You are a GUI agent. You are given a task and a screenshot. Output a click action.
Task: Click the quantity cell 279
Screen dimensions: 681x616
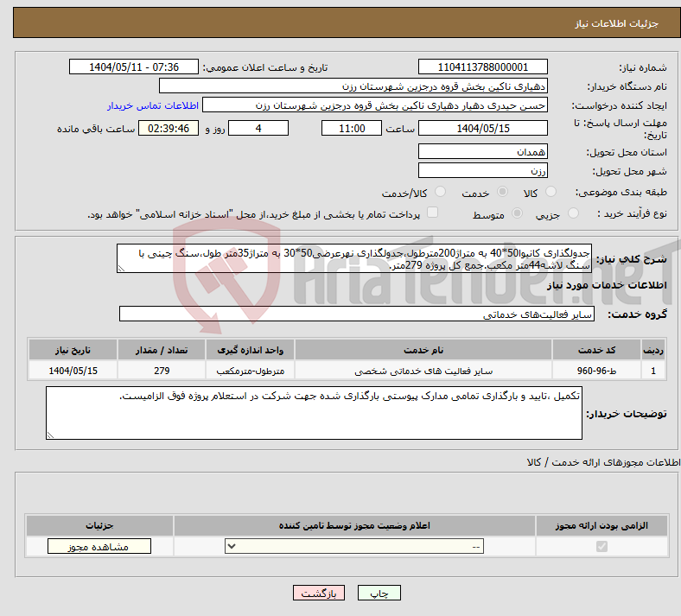click(161, 371)
